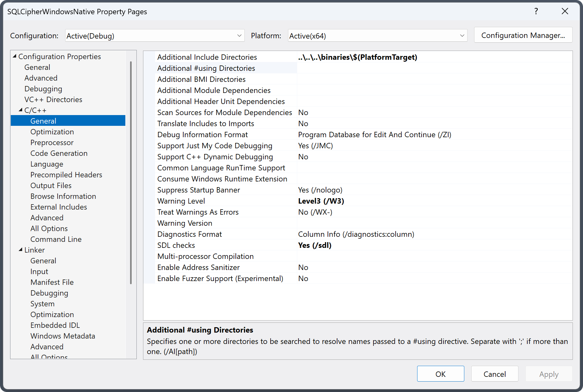Viewport: 583px width, 392px height.
Task: Select the Warning Version property
Action: pyautogui.click(x=185, y=223)
